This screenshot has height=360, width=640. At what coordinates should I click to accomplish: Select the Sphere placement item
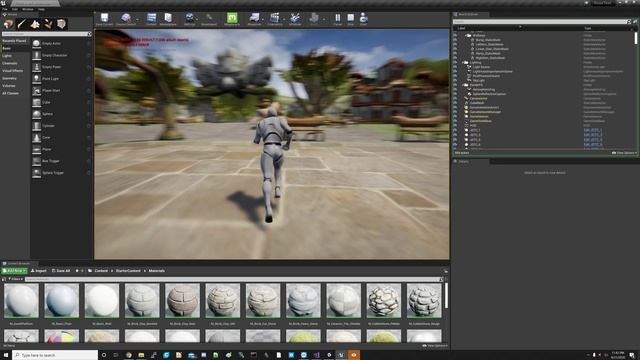tap(61, 114)
